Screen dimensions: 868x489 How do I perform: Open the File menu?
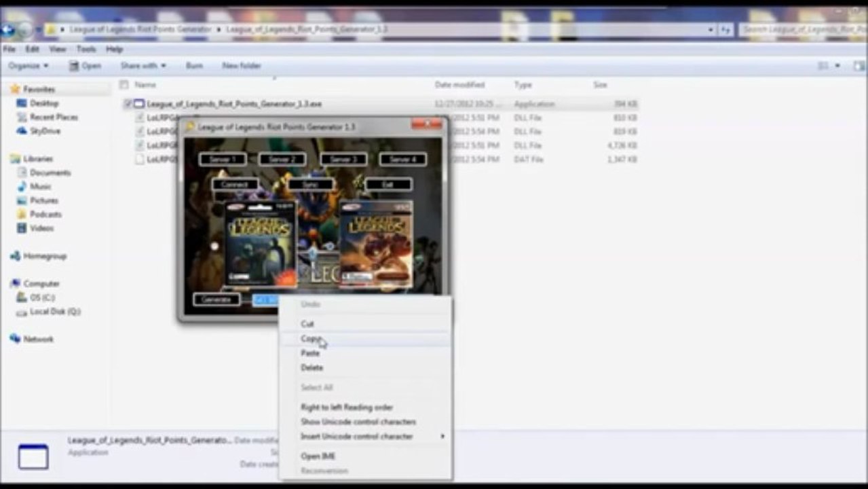[9, 50]
